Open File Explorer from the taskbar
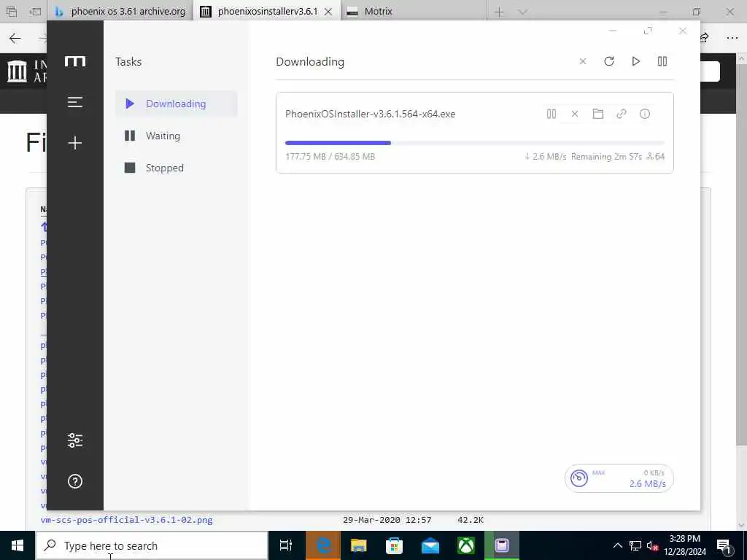Viewport: 747px width, 560px height. coord(359,545)
